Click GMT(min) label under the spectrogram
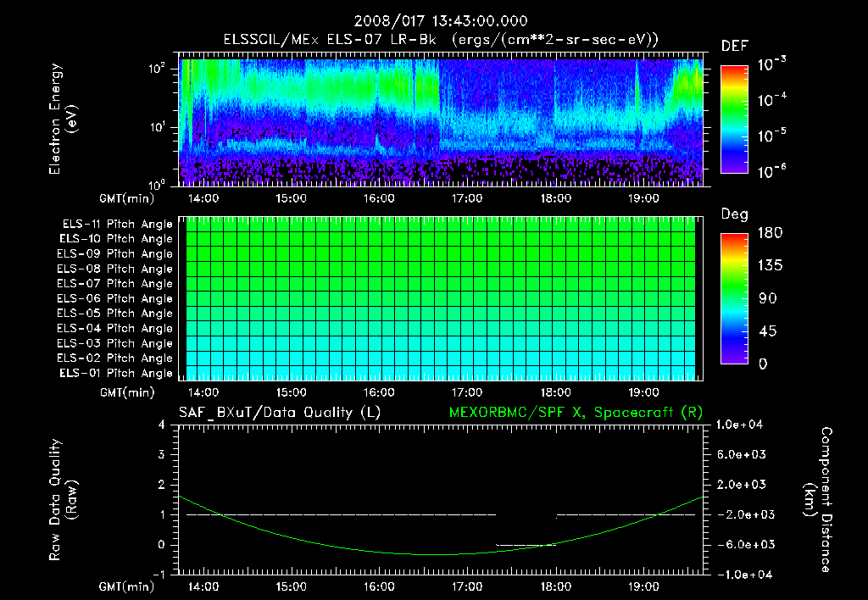The height and width of the screenshot is (600, 868). click(126, 198)
